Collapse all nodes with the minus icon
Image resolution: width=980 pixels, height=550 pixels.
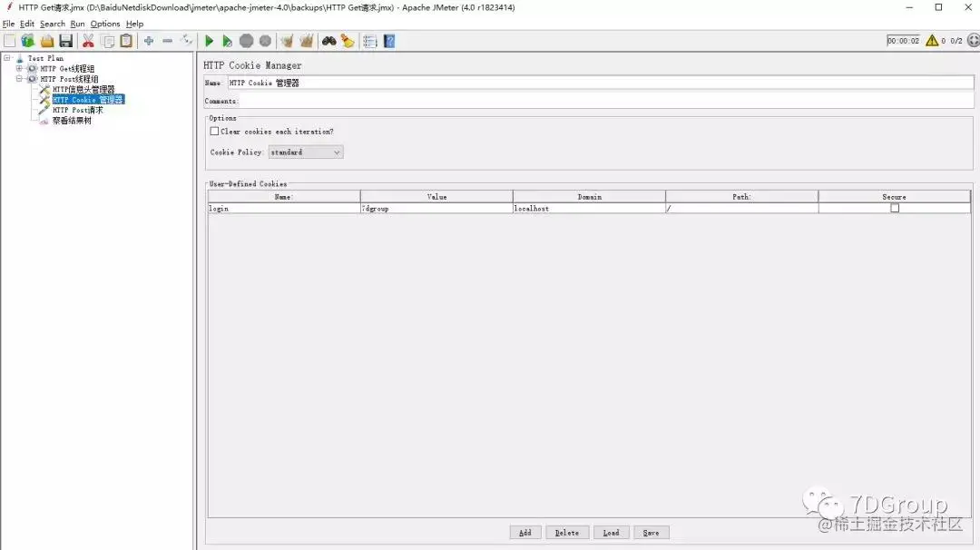168,41
